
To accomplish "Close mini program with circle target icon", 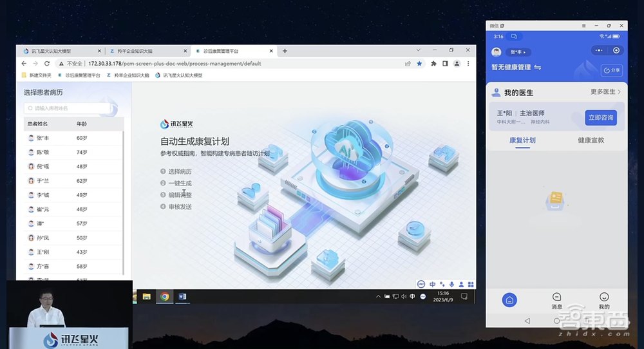I will click(616, 50).
